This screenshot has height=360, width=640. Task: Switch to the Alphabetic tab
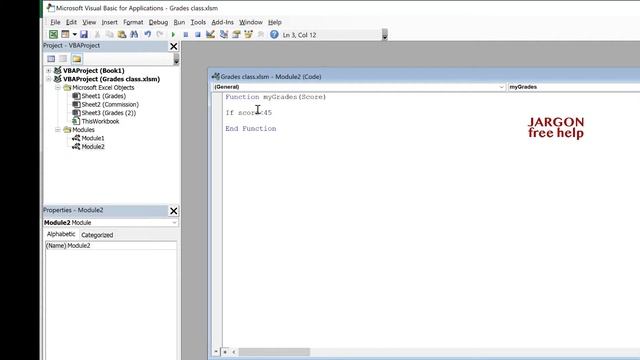coord(61,234)
